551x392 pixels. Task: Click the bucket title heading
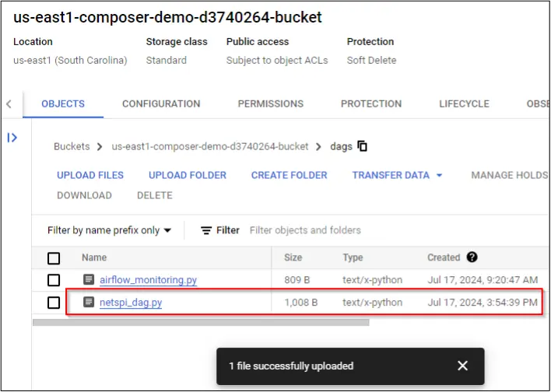[x=167, y=17]
